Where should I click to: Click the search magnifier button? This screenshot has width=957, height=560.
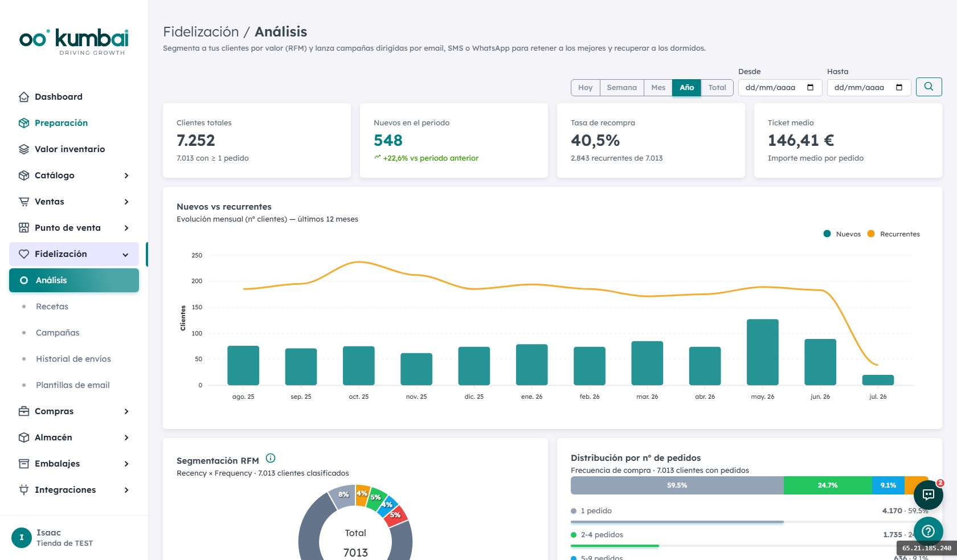coord(929,87)
